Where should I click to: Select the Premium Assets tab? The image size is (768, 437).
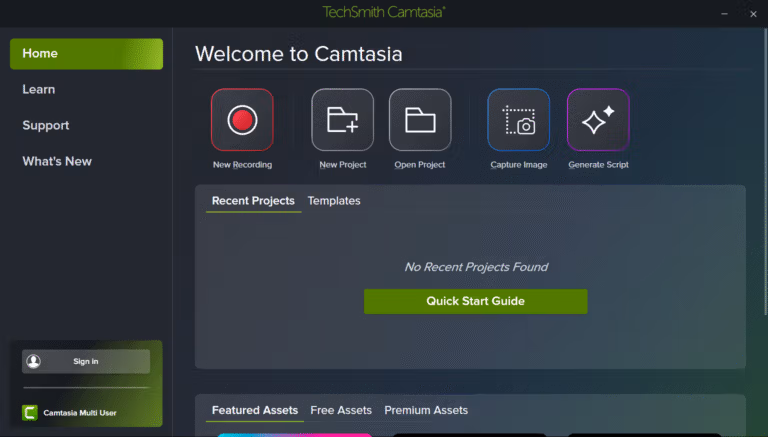click(x=426, y=410)
